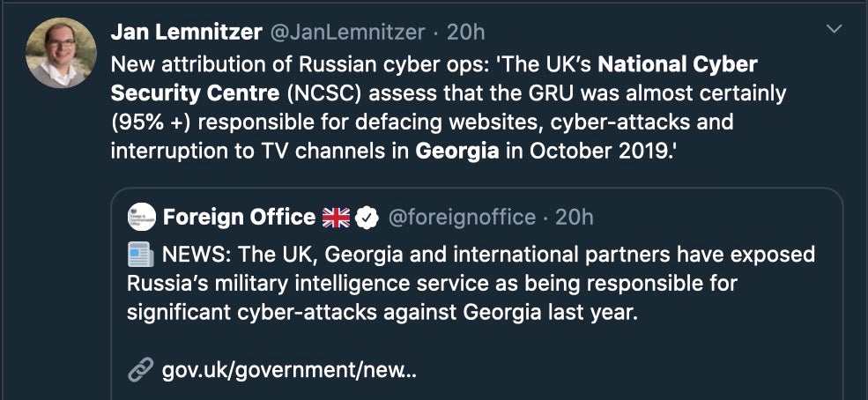Click the bold 'National Cyber' text
The width and height of the screenshot is (868, 400).
coord(678,64)
